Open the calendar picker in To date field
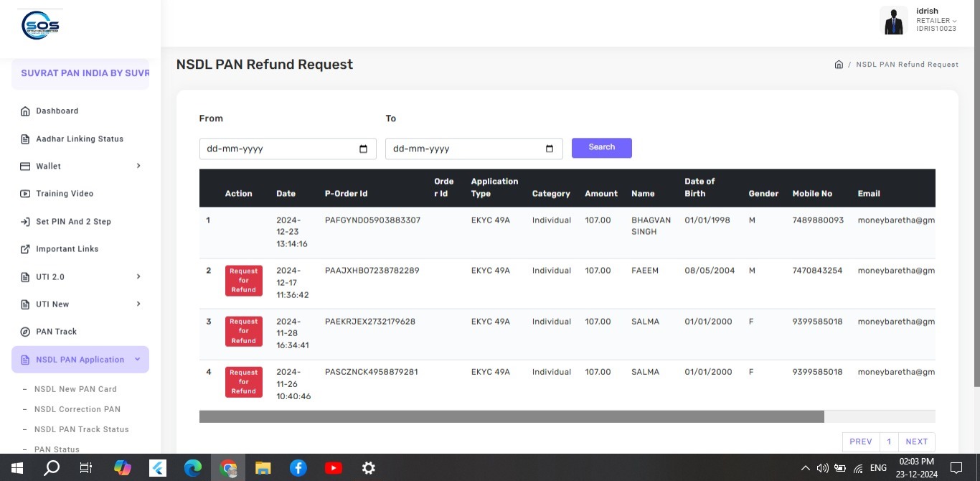This screenshot has height=481, width=980. tap(550, 149)
